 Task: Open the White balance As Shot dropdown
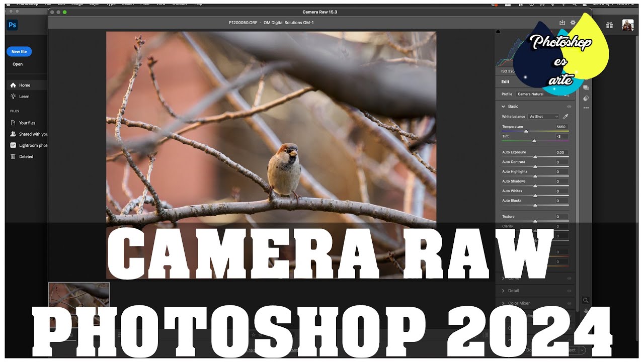point(543,117)
